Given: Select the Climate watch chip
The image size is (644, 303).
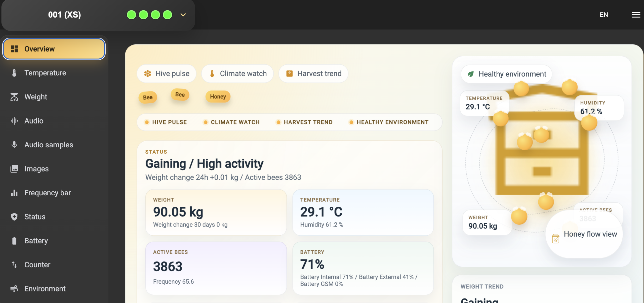Looking at the screenshot, I should click(x=237, y=73).
